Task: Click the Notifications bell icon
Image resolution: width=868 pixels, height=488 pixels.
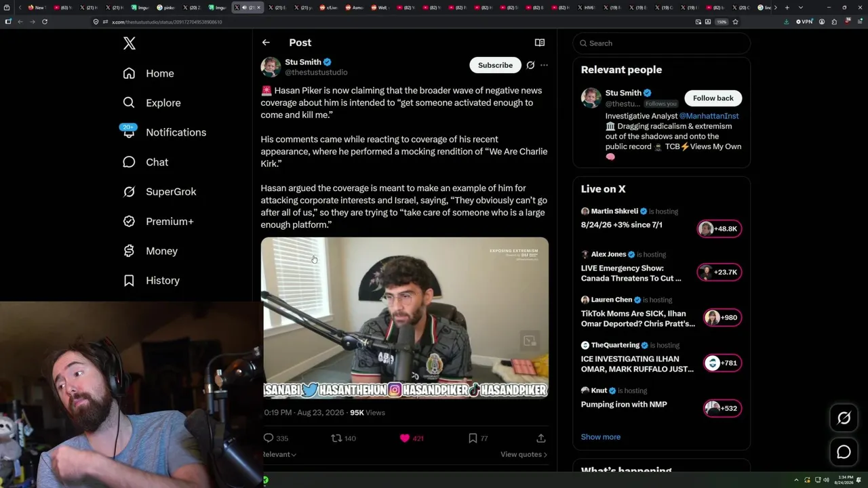Action: 129,132
